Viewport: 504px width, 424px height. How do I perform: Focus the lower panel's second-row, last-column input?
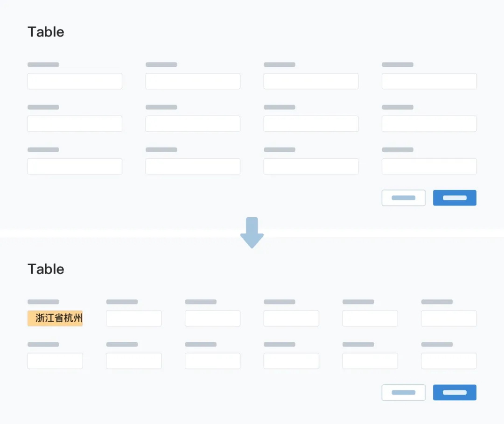tap(448, 361)
